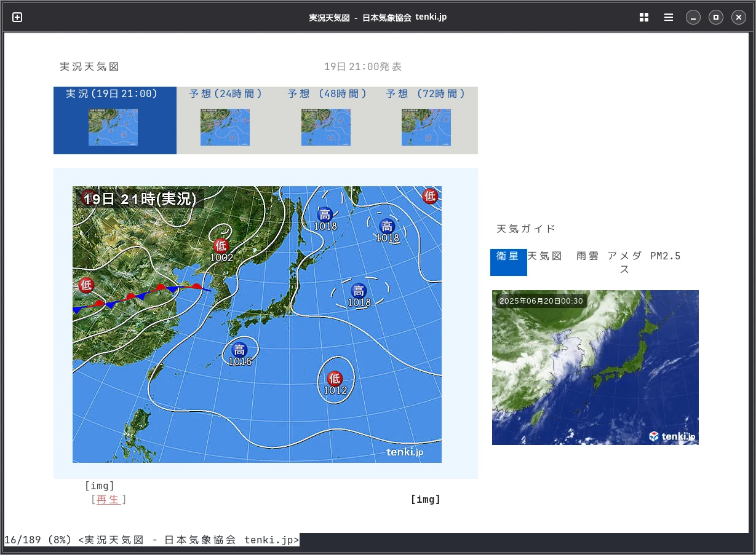Viewport: 756px width, 555px height.
Task: Click the 2025年06月20日00:30 timestamp label
Action: coord(541,301)
